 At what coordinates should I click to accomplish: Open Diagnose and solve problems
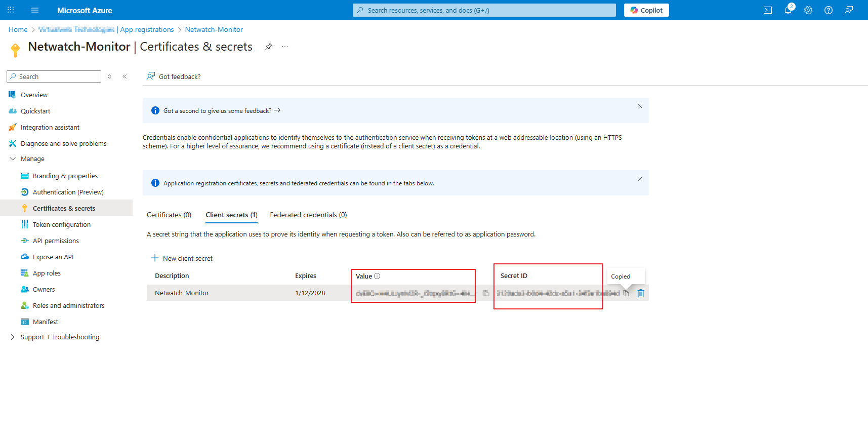tap(63, 143)
